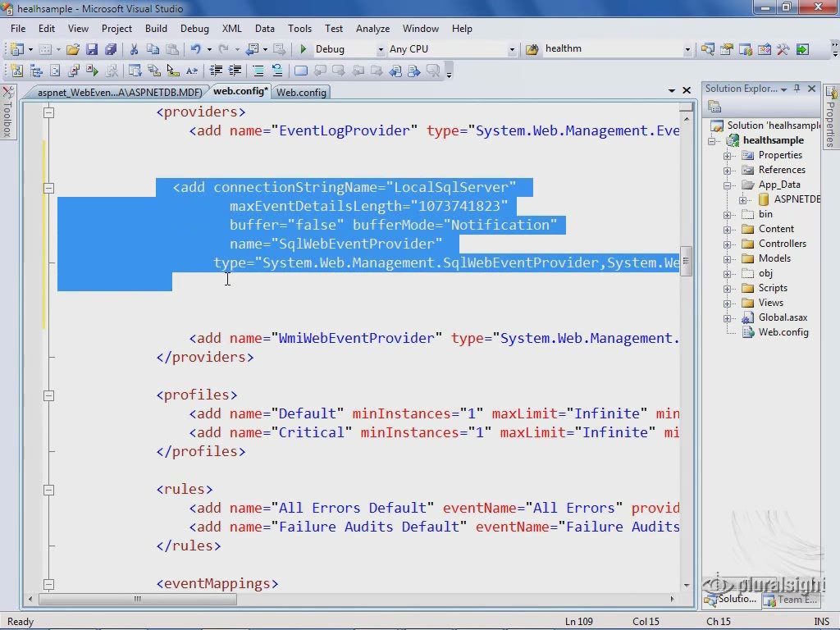Click the Open File folder icon
This screenshot has height=630, width=840.
click(73, 49)
